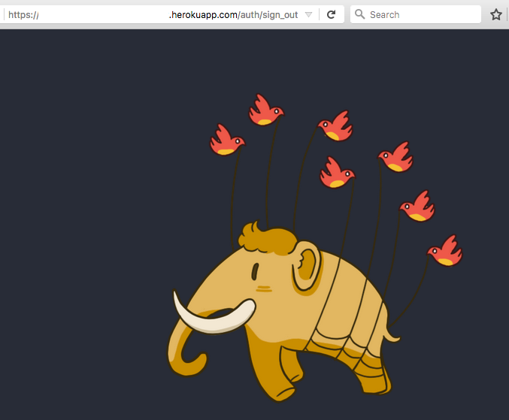
Task: Reload the page with the refresh icon
Action: pos(331,14)
